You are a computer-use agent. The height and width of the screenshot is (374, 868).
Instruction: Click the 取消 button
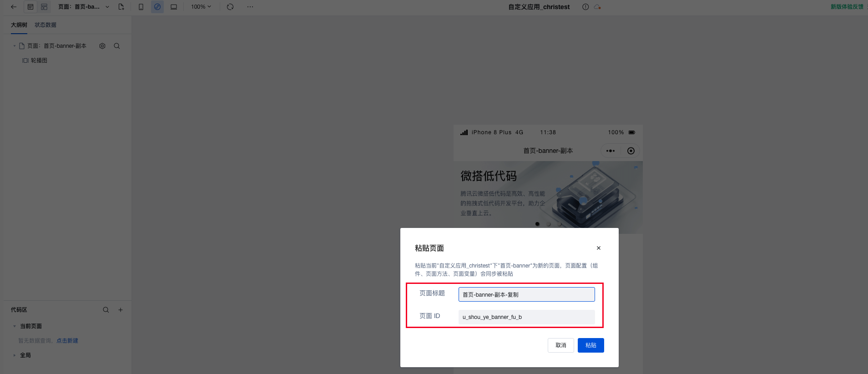tap(561, 345)
